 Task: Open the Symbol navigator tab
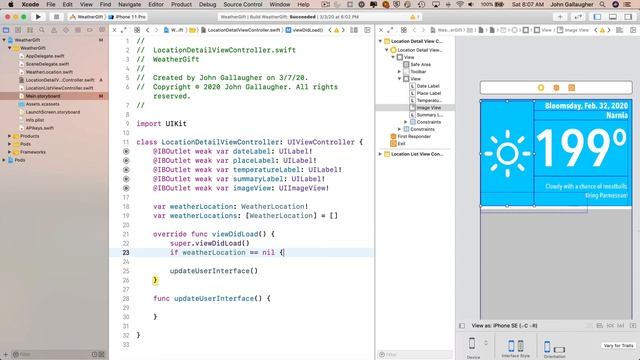[x=30, y=30]
